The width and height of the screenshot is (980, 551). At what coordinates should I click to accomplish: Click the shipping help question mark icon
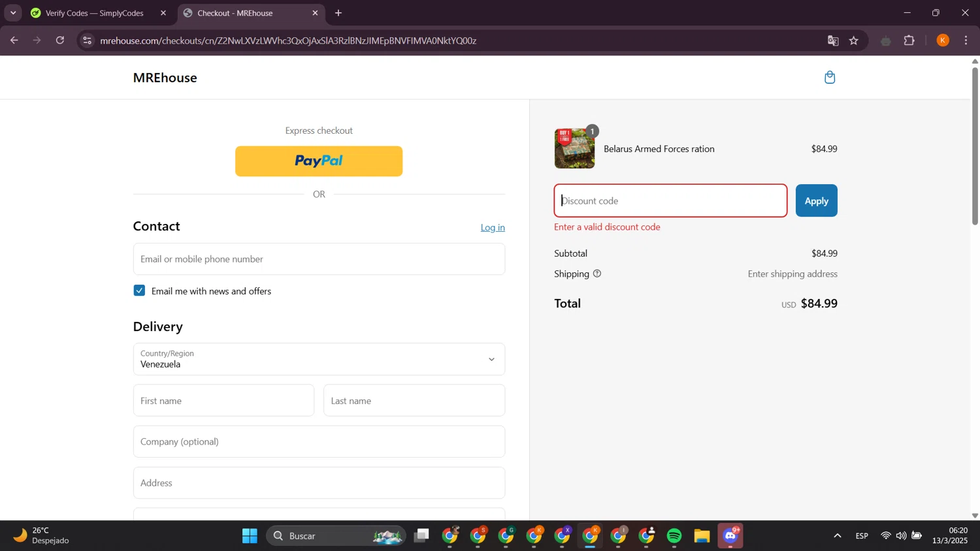[596, 274]
